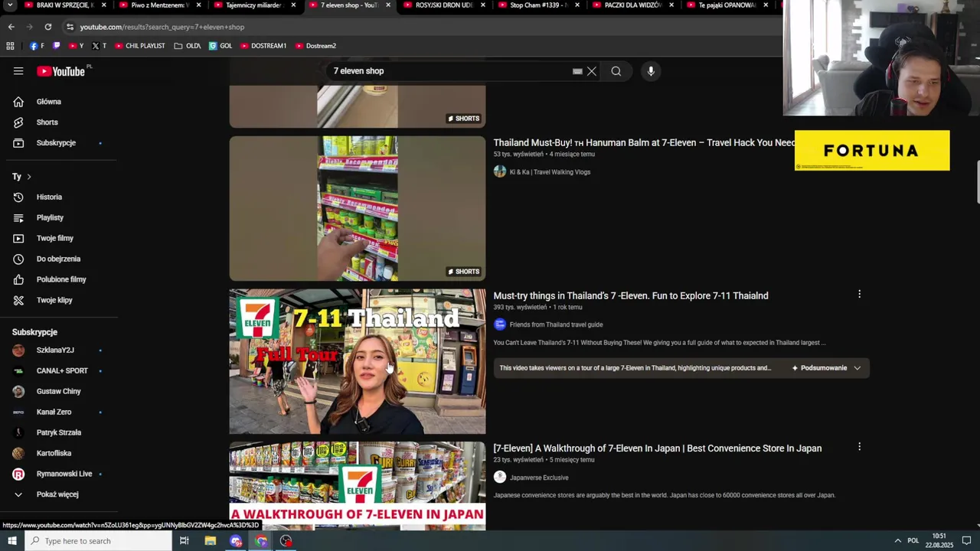The height and width of the screenshot is (551, 980).
Task: Open 'Thailand Must-Buy! Hanuman Balm' video title
Action: [x=645, y=143]
